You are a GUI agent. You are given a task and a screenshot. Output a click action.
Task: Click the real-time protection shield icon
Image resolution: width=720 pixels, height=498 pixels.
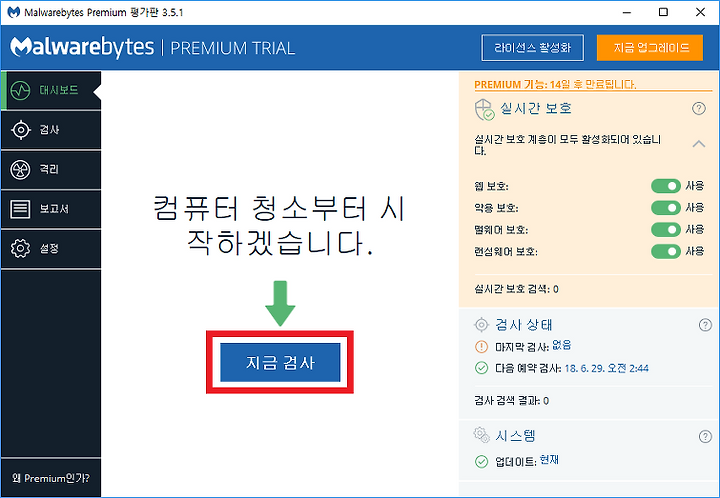484,110
